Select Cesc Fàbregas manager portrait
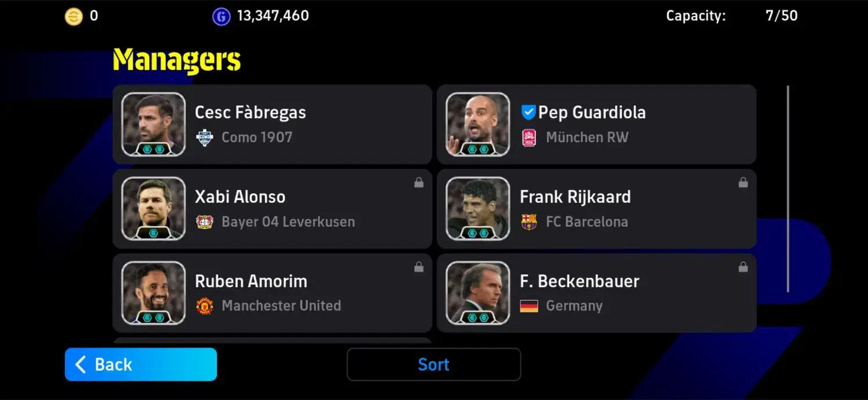This screenshot has width=868, height=400. point(153,124)
